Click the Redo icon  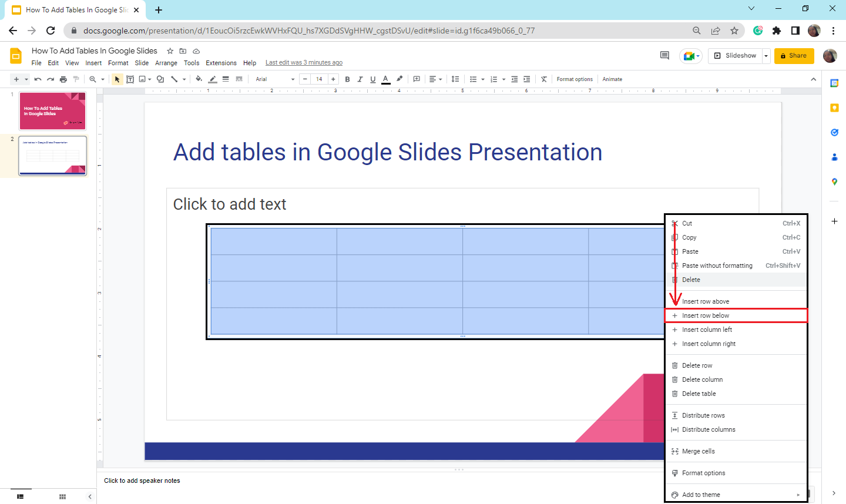click(51, 79)
